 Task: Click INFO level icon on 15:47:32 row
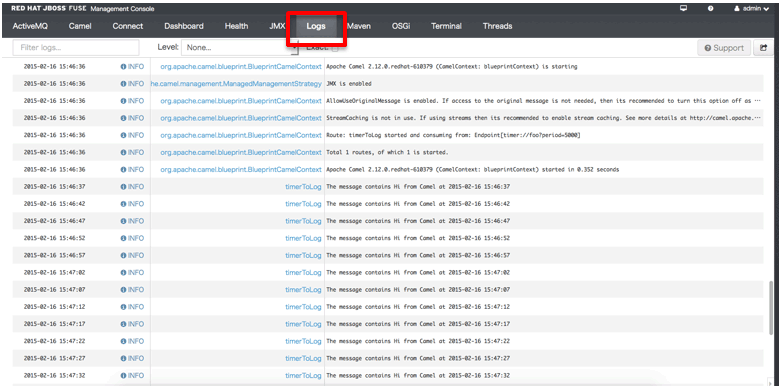click(123, 376)
